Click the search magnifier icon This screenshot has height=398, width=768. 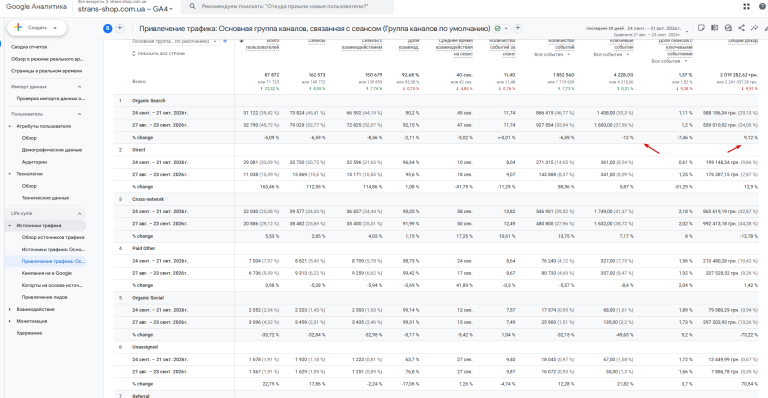pyautogui.click(x=192, y=6)
